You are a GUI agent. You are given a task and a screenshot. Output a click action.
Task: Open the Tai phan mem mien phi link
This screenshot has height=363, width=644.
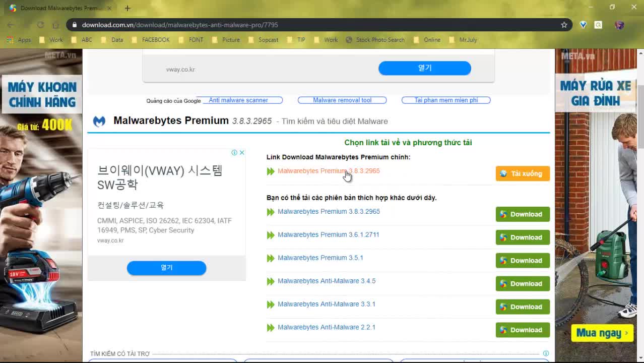[446, 100]
